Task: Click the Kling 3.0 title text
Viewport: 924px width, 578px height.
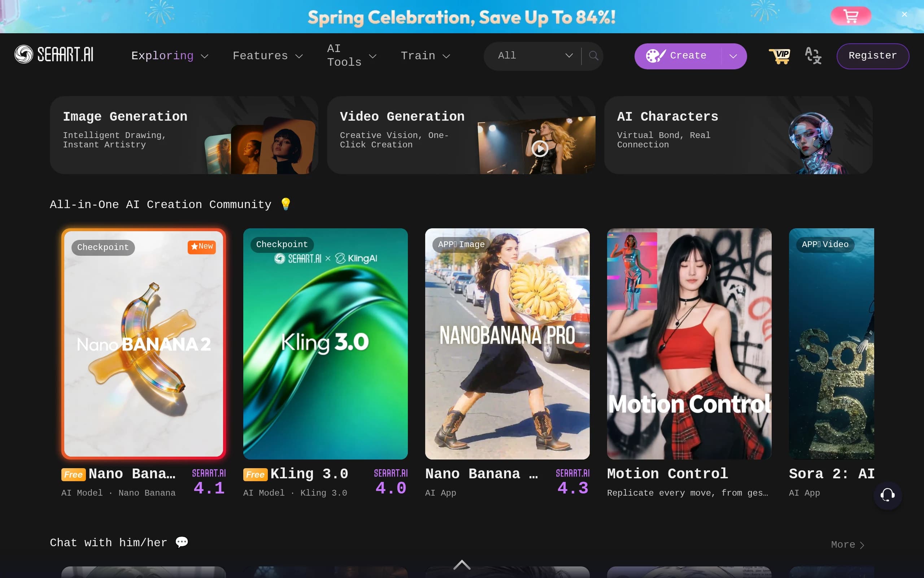Action: 309,474
